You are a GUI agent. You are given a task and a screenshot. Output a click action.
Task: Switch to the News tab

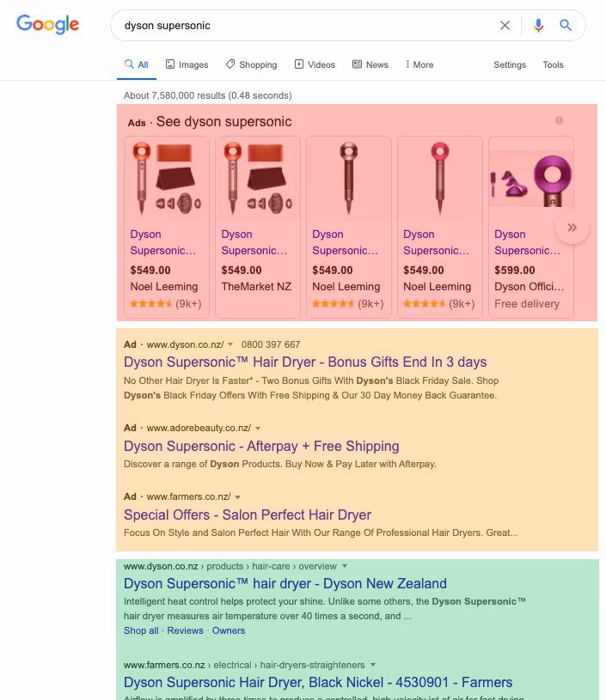coord(376,64)
